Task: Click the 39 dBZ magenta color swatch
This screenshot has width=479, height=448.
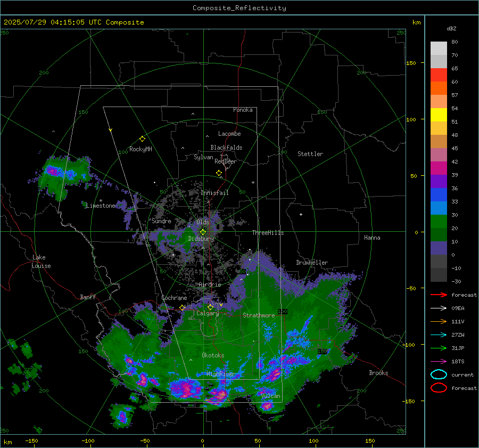Action: tap(439, 168)
